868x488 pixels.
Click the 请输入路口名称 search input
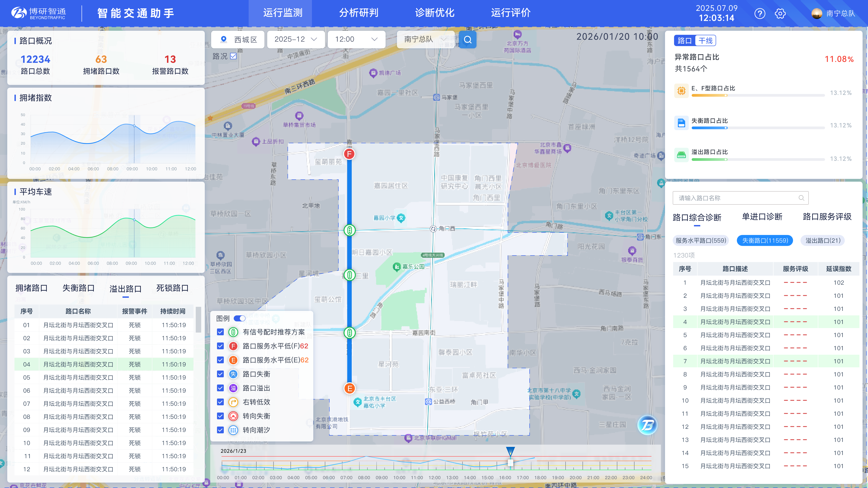coord(741,198)
